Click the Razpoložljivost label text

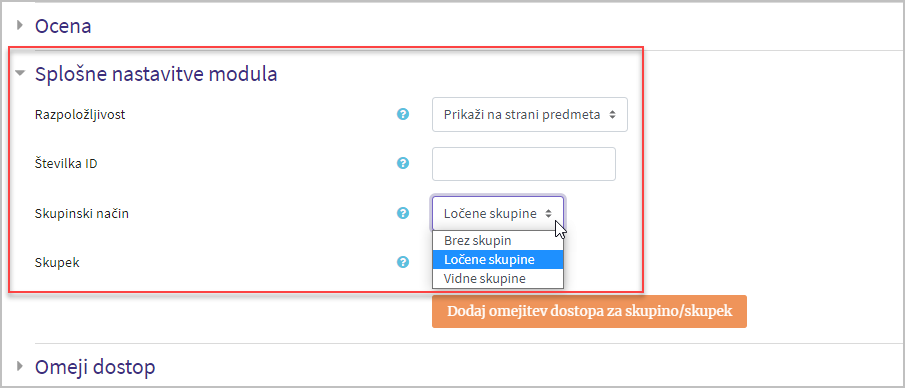80,115
